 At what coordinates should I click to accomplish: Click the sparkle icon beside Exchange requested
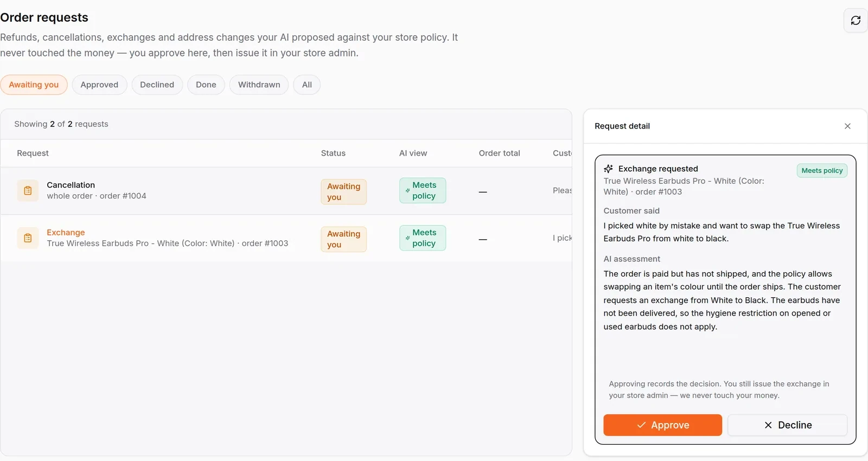[x=609, y=169]
